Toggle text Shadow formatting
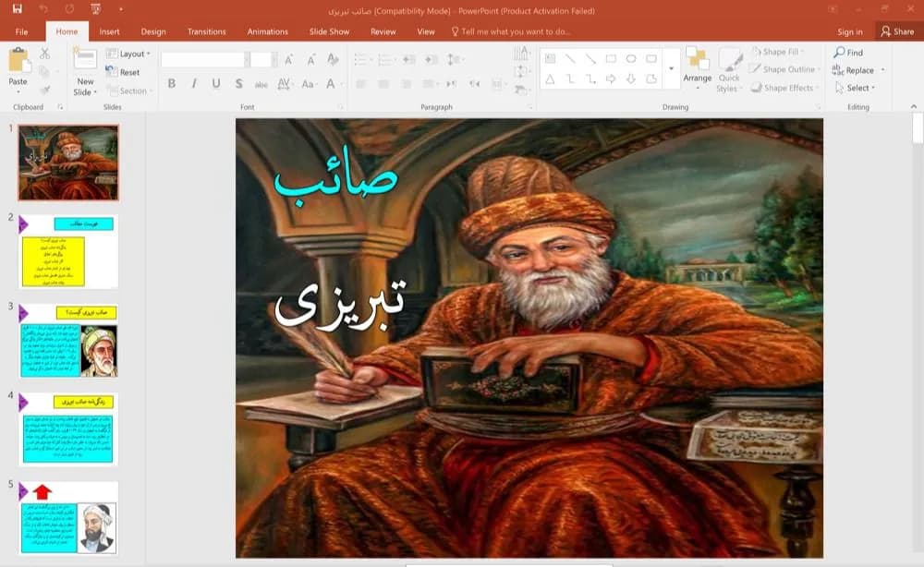 point(238,84)
